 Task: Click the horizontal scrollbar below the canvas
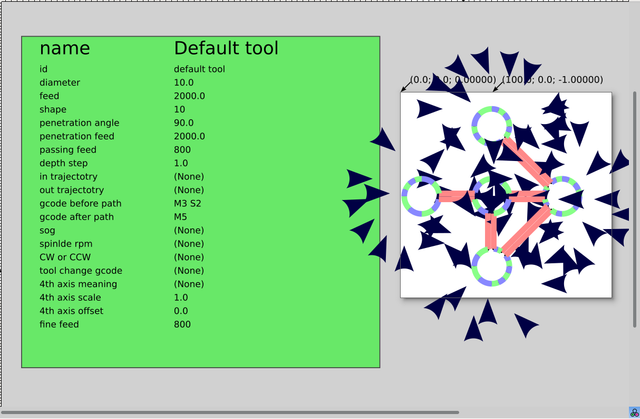tap(230, 412)
